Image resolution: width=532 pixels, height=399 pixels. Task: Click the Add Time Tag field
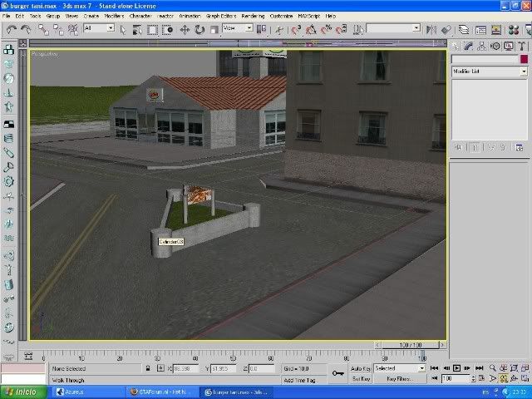tap(304, 380)
